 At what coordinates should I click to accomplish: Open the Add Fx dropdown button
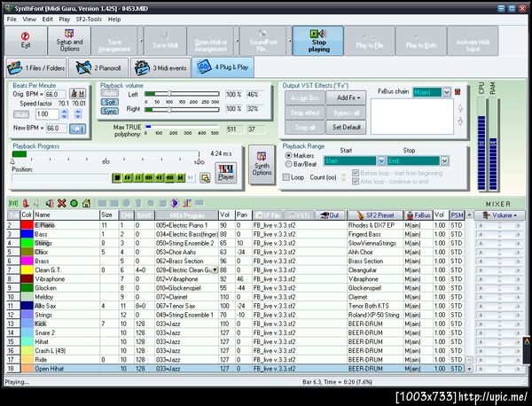tap(346, 98)
